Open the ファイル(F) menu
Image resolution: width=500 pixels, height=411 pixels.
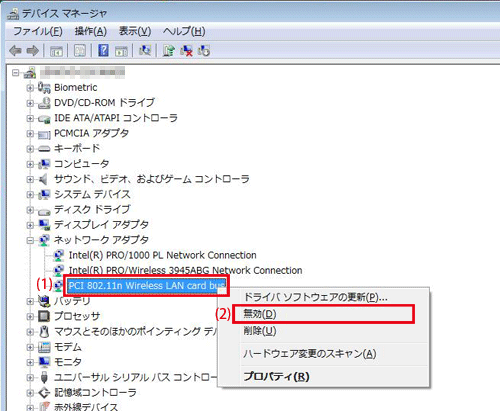[38, 31]
